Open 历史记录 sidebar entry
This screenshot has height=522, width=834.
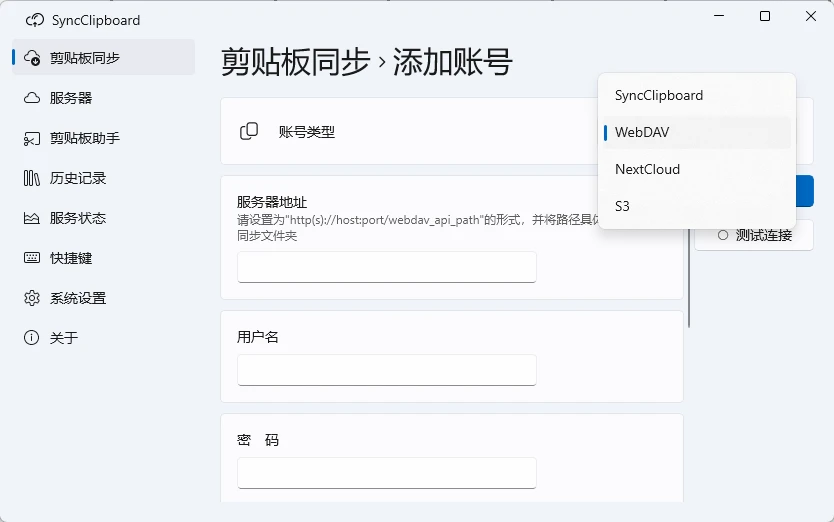pos(104,178)
